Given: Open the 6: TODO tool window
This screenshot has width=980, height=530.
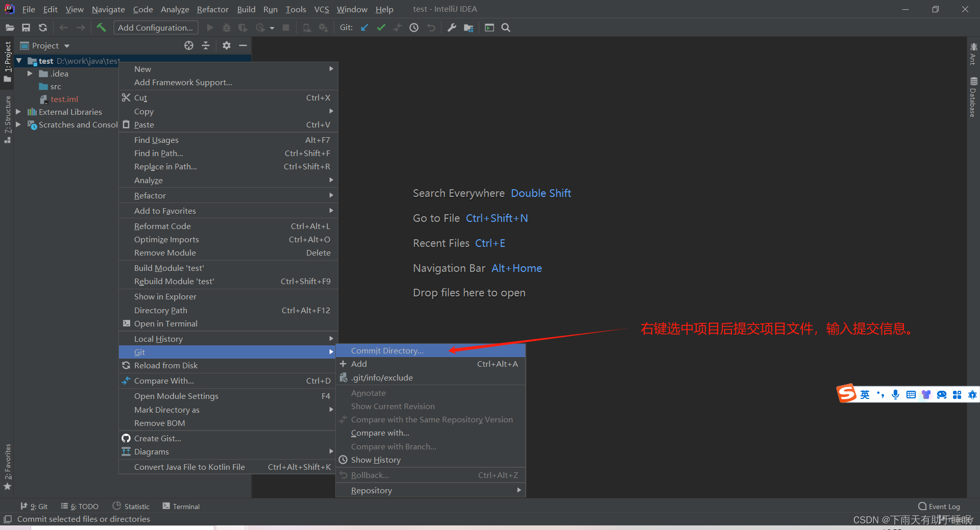Looking at the screenshot, I should (79, 506).
